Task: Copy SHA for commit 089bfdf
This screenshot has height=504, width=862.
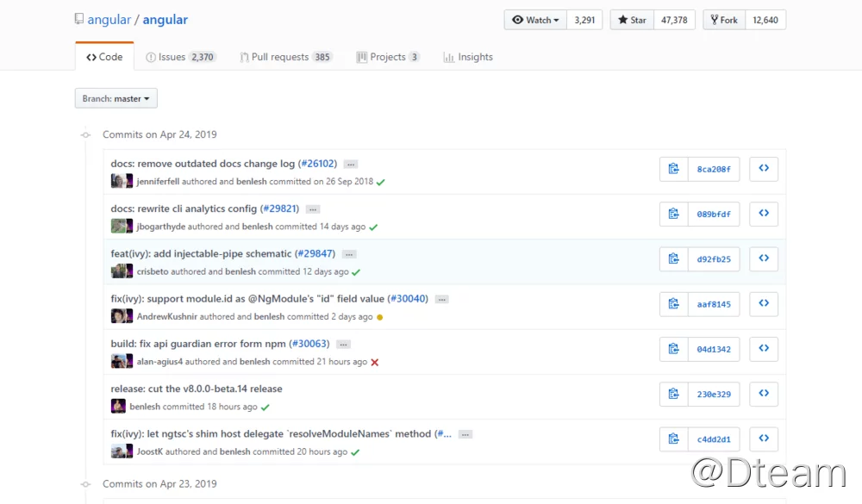Action: coord(673,214)
